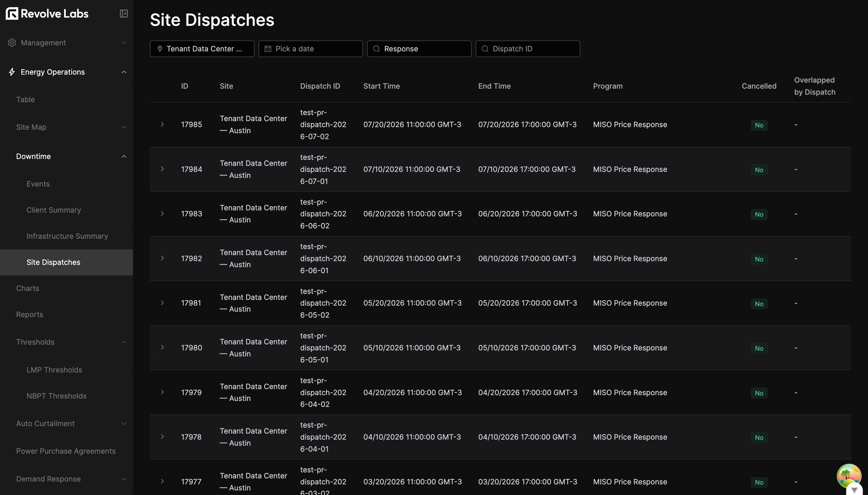Click the Start Time column header
Image resolution: width=868 pixels, height=495 pixels.
(381, 86)
